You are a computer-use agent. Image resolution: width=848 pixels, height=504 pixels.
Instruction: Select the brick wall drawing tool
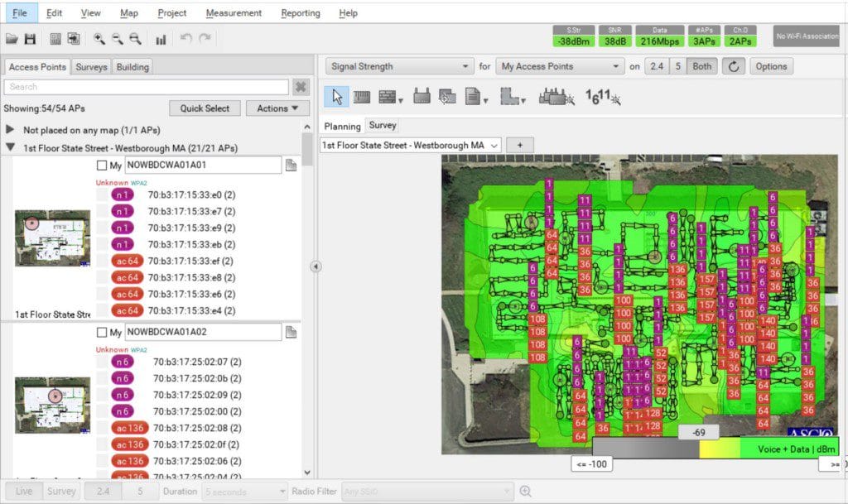click(388, 97)
